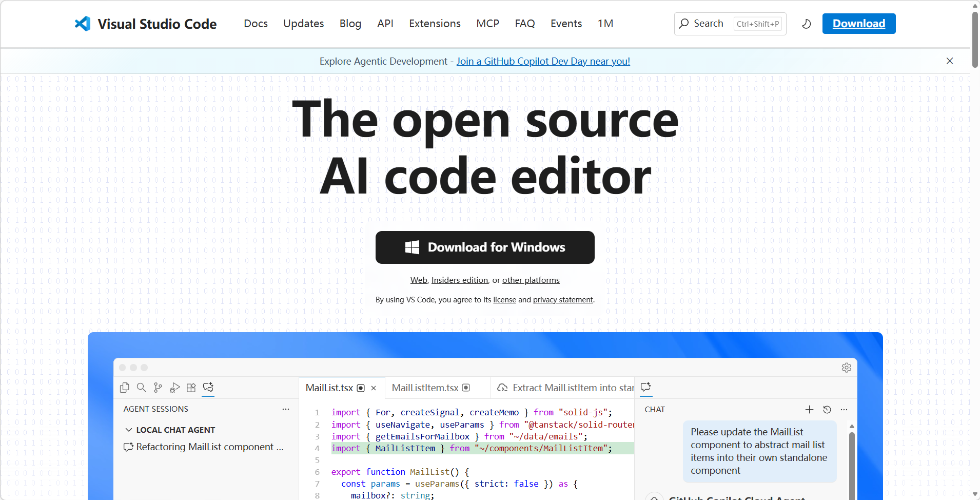Select the chat panel sparkle icon
980x500 pixels.
(646, 387)
